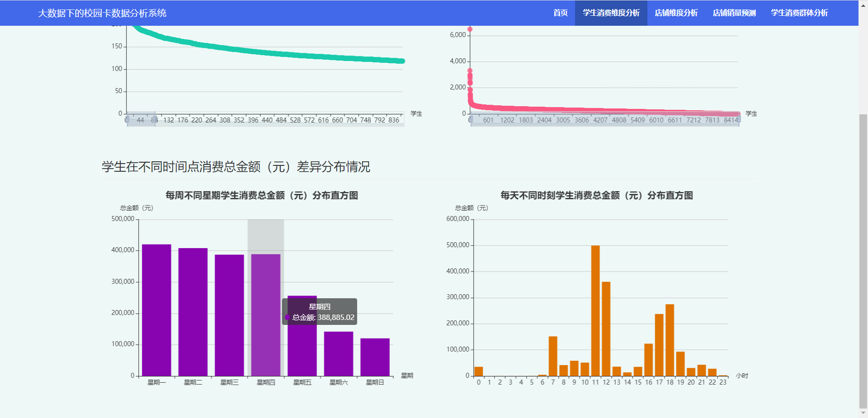Image resolution: width=868 pixels, height=418 pixels.
Task: Click the 星期二 purple bar
Action: pos(193,312)
